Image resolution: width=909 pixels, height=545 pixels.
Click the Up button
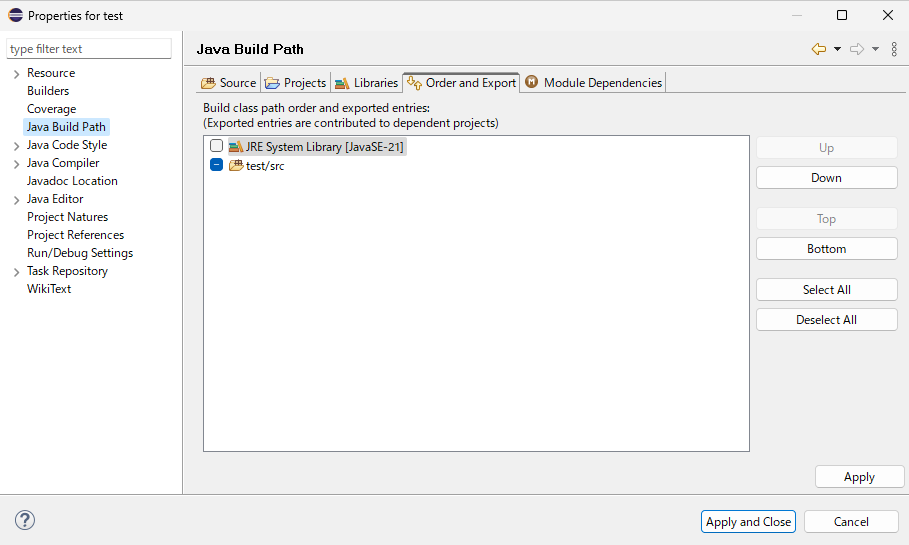click(x=826, y=148)
